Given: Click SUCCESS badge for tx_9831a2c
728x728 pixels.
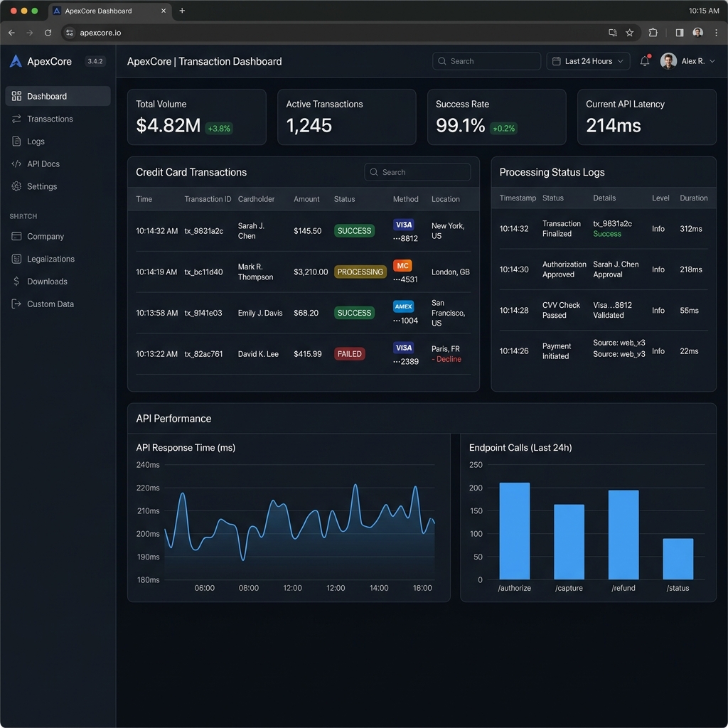Looking at the screenshot, I should tap(354, 231).
